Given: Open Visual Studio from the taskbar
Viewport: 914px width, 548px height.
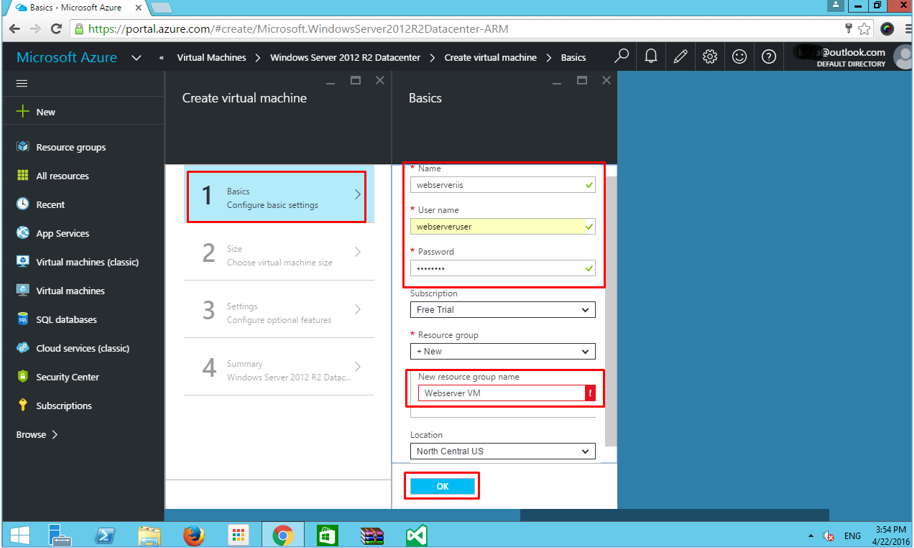Looking at the screenshot, I should [x=417, y=535].
